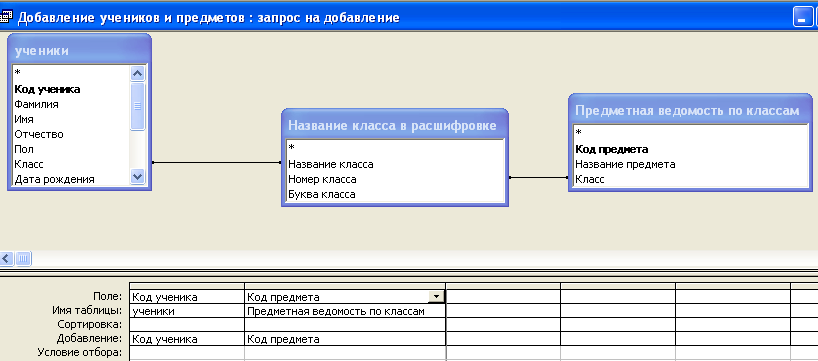Click Сортировка cell under Код предмета column
Image resolution: width=818 pixels, height=361 pixels.
pyautogui.click(x=345, y=324)
